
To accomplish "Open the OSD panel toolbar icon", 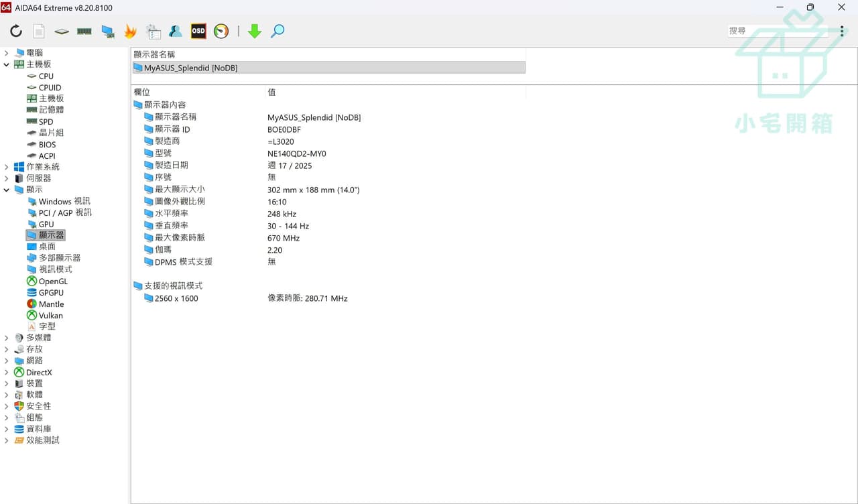I will [x=198, y=31].
